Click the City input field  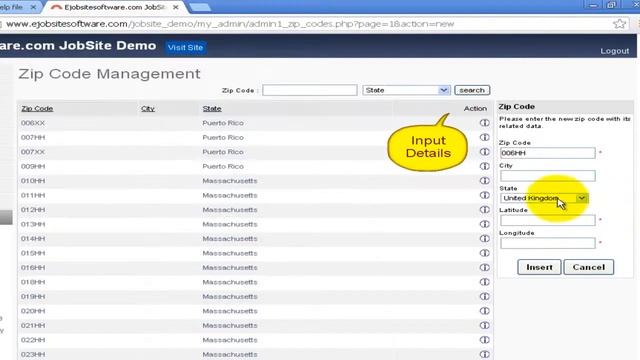(548, 176)
